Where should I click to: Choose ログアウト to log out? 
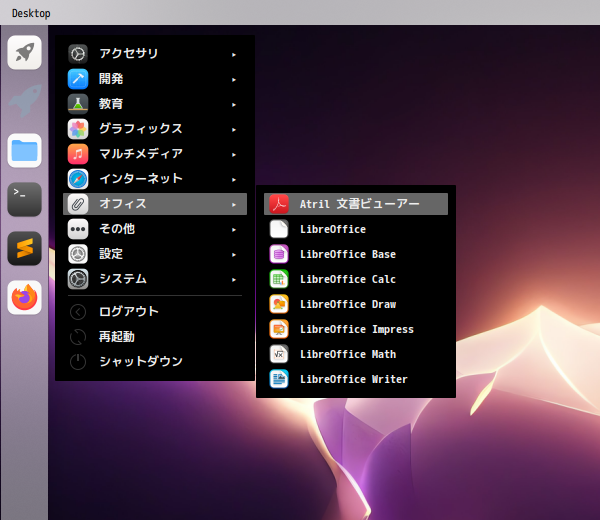155,312
